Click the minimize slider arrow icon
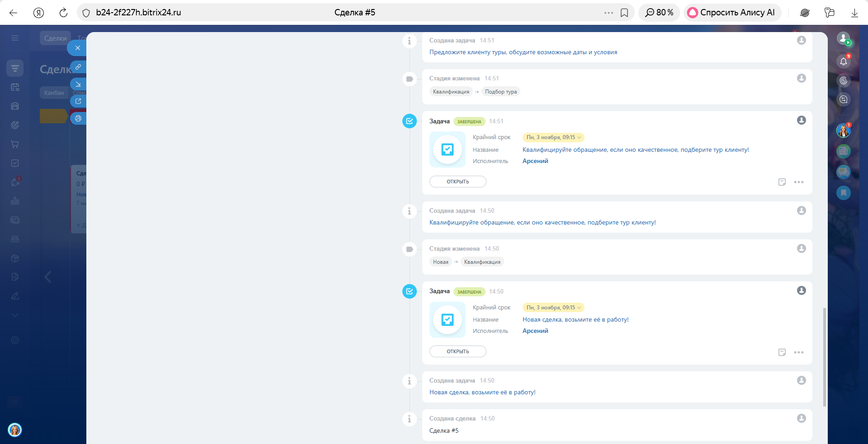 [78, 84]
